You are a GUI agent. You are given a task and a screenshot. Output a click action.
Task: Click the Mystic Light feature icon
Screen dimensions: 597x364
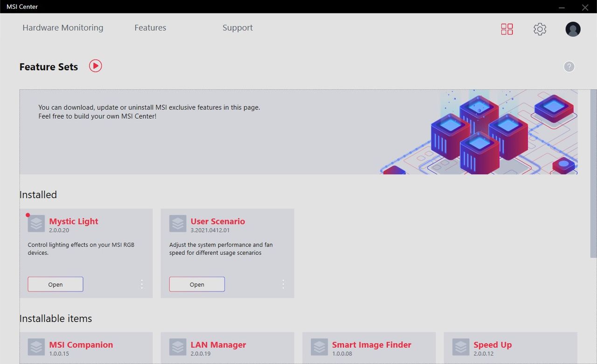[36, 224]
